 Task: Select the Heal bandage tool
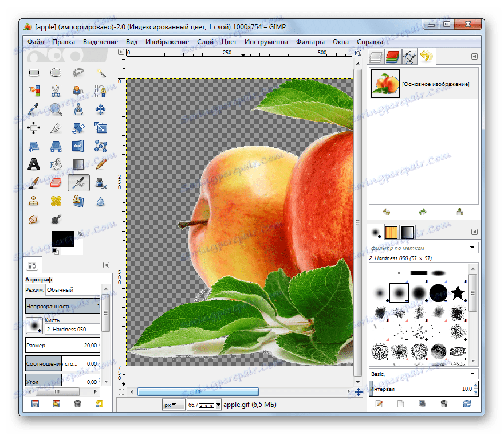(56, 201)
